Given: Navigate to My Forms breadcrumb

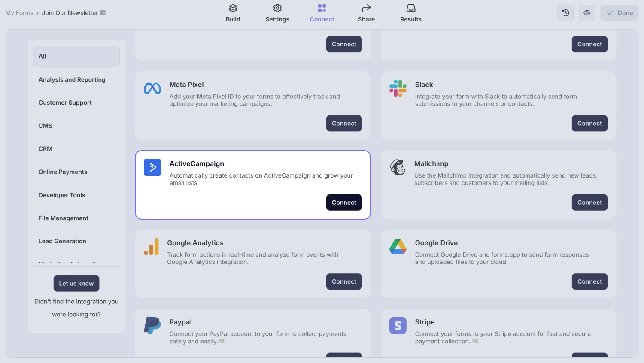Looking at the screenshot, I should coord(19,13).
